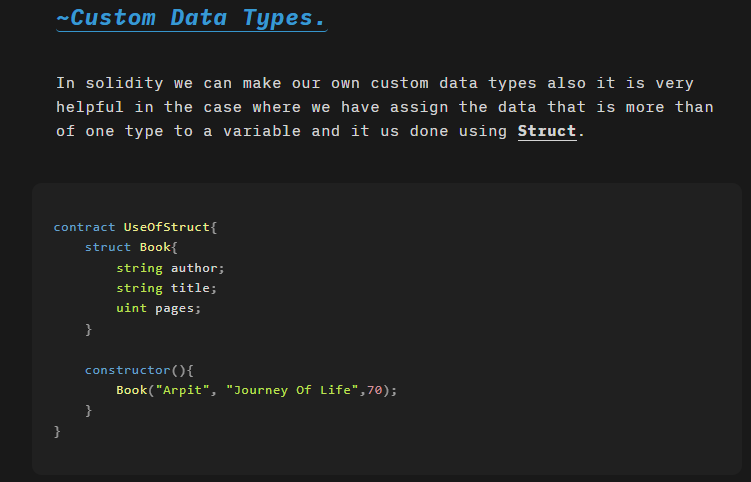The image size is (751, 482).
Task: Select the 'struct Book{' code line
Action: (131, 247)
